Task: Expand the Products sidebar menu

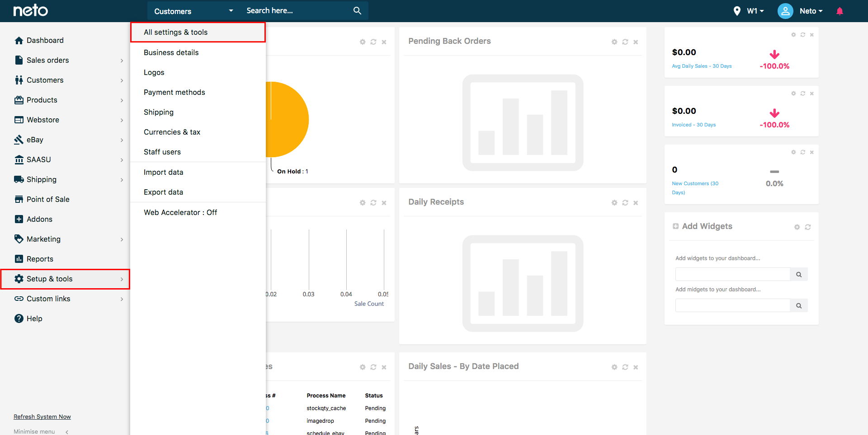Action: 122,100
